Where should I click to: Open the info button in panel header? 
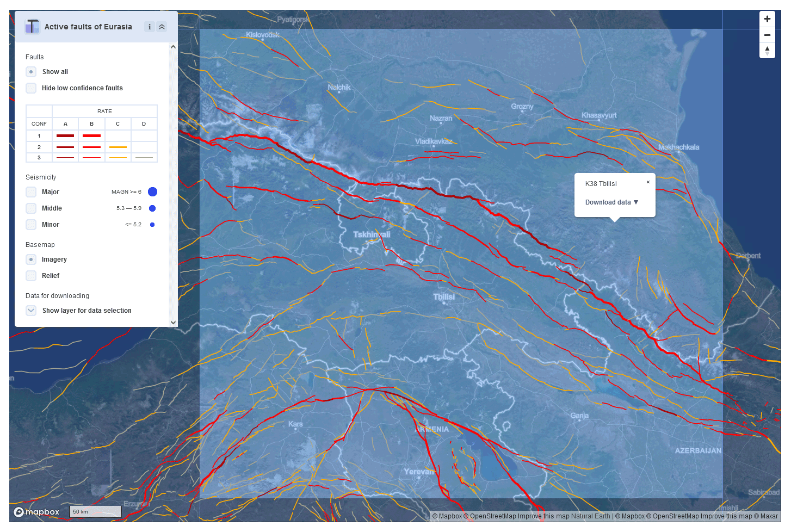149,27
